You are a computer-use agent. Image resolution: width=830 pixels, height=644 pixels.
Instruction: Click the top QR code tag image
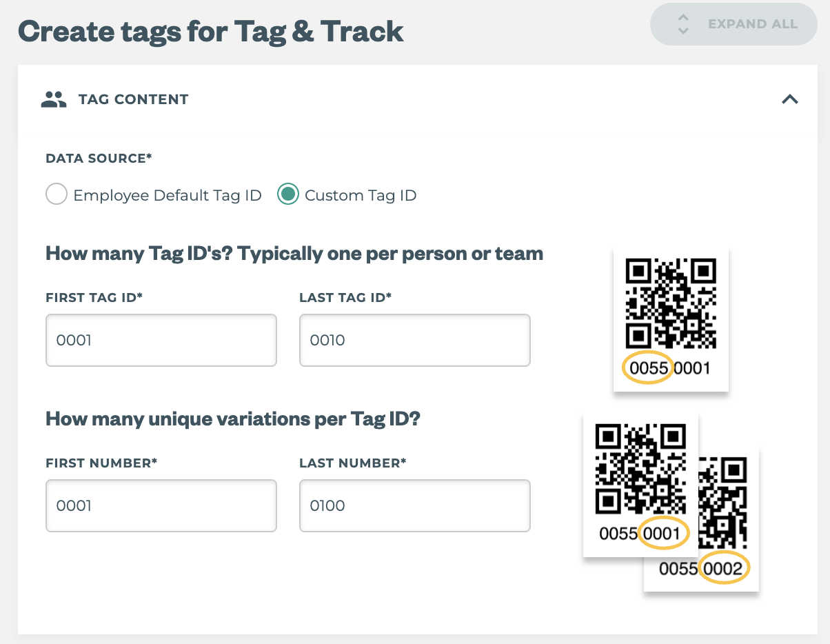coord(671,303)
